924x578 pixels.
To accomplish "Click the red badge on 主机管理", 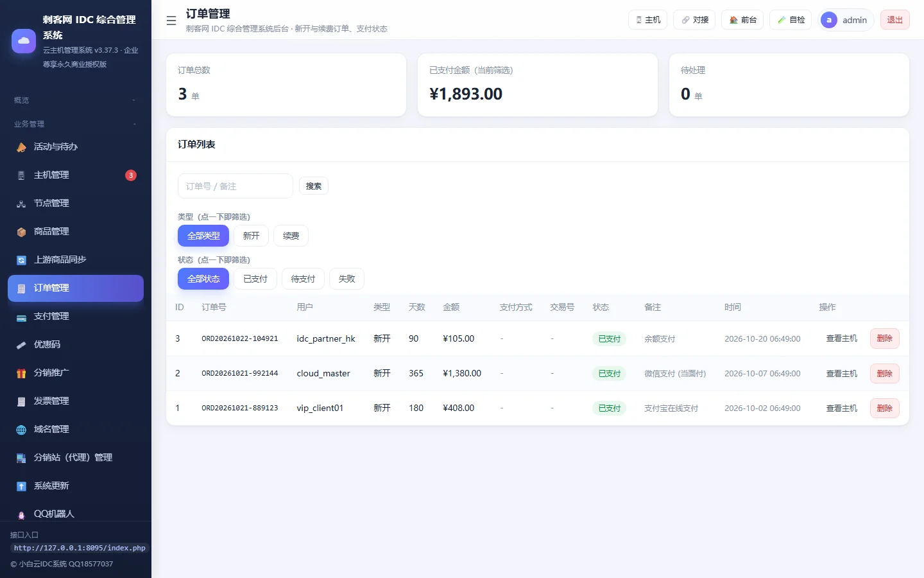I will 131,175.
